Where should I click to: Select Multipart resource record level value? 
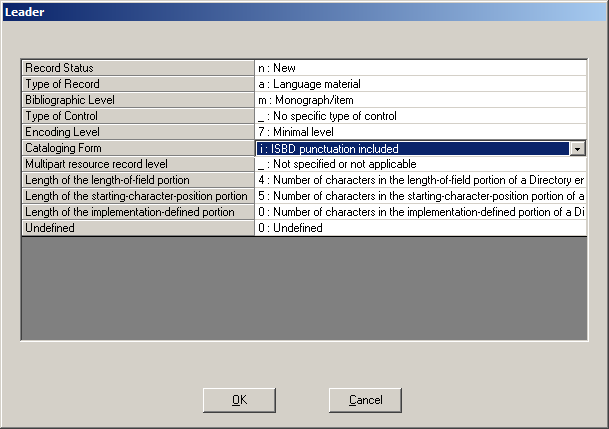point(420,164)
